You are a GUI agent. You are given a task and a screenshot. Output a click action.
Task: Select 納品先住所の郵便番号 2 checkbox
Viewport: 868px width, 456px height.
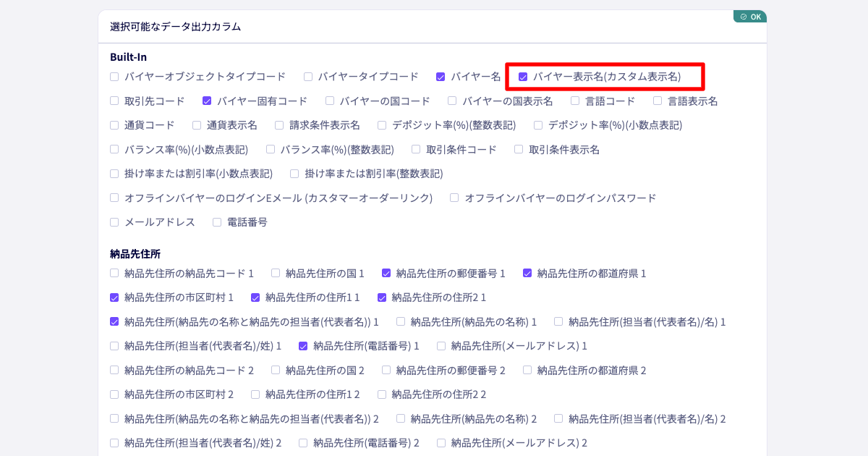(x=386, y=370)
